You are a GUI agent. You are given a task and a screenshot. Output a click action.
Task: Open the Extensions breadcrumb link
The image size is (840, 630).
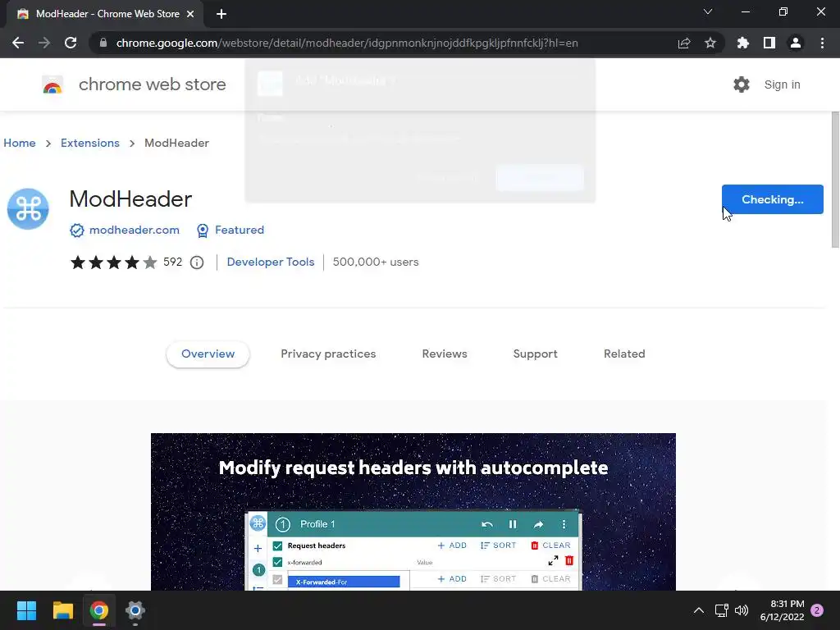coord(90,143)
